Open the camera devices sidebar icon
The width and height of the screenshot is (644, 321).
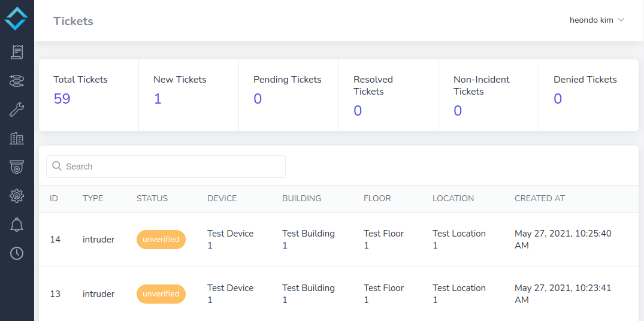coord(17,167)
